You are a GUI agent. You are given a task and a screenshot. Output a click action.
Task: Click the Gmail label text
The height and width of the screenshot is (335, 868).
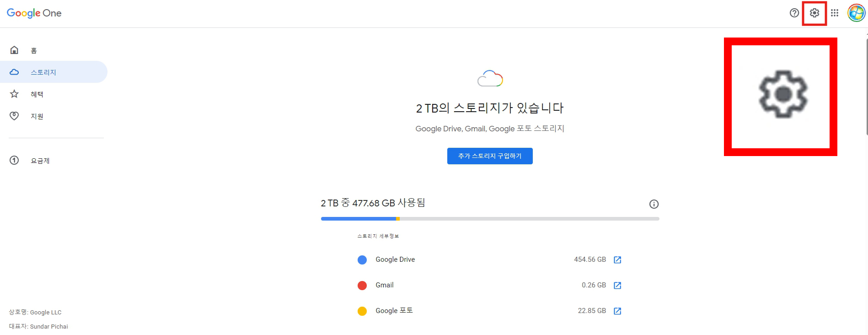(x=385, y=285)
